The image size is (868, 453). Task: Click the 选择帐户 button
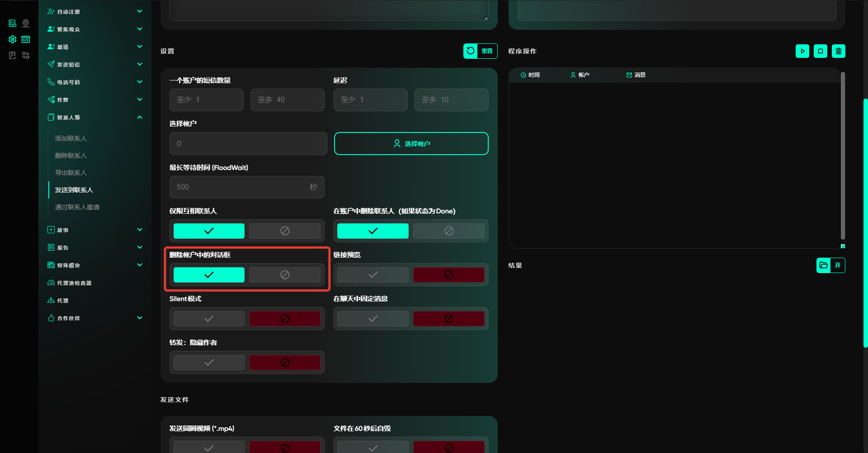pyautogui.click(x=411, y=144)
